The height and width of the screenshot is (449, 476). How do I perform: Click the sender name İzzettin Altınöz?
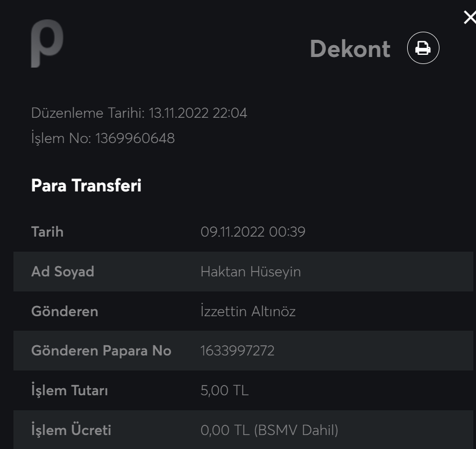coord(248,311)
